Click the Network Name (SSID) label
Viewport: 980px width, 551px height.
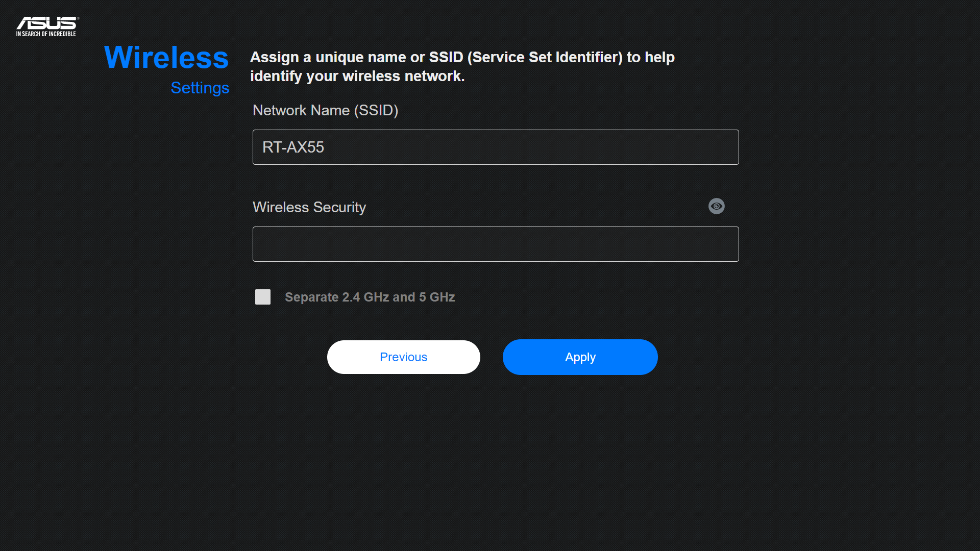tap(325, 110)
